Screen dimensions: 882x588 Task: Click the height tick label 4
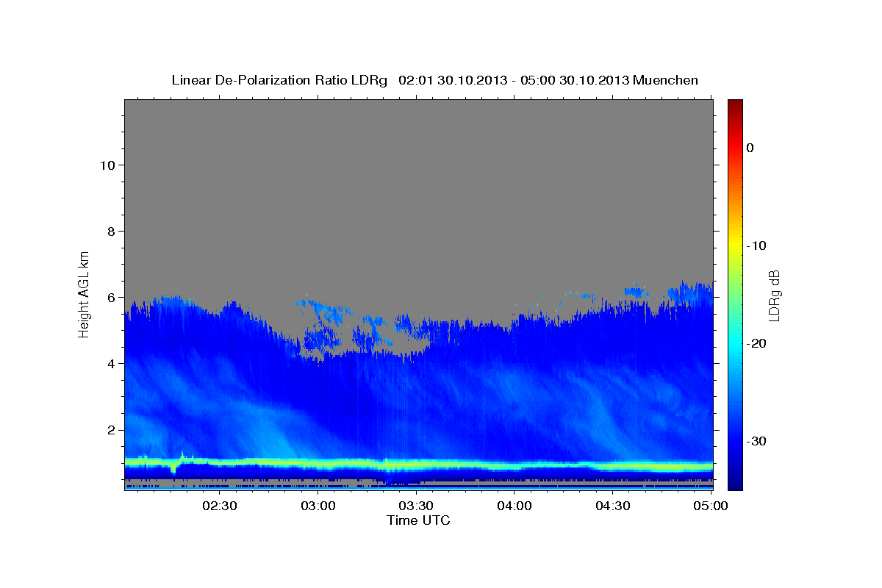[110, 363]
